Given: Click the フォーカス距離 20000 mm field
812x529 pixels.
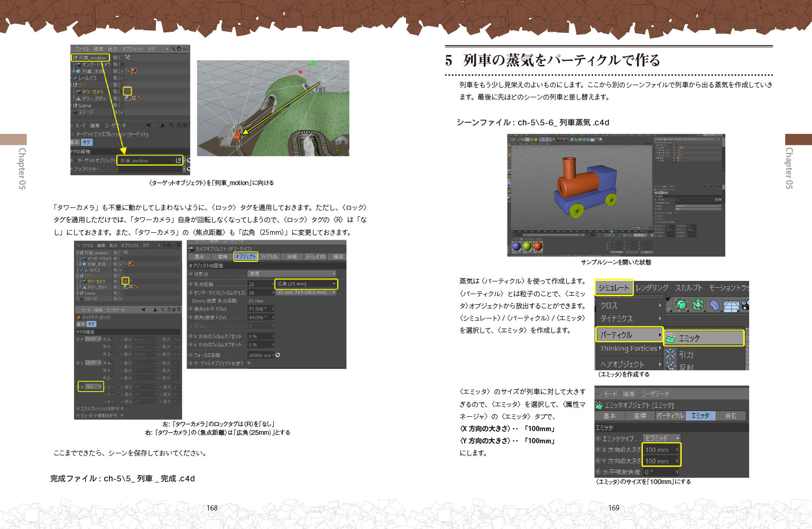Looking at the screenshot, I should click(x=261, y=355).
